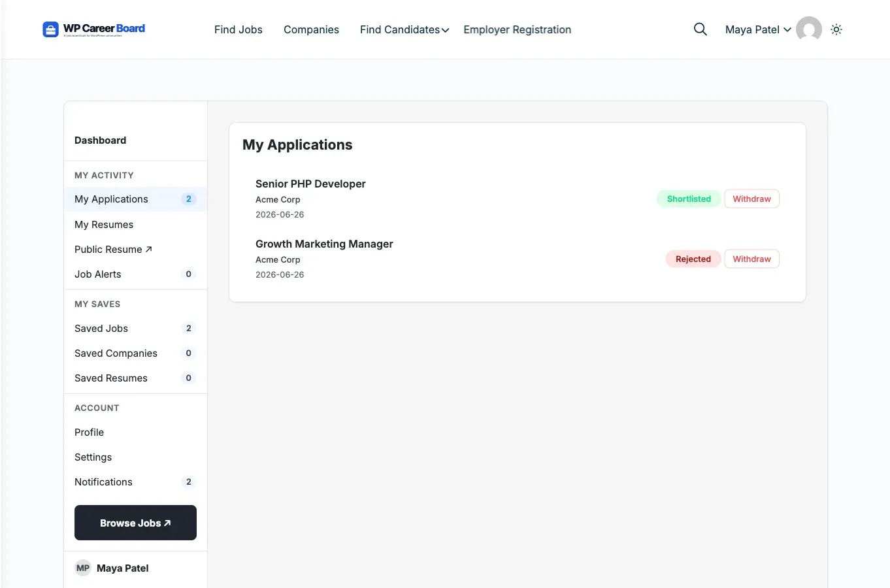Open account Settings
Screen dimensions: 890x588
click(135, 457)
